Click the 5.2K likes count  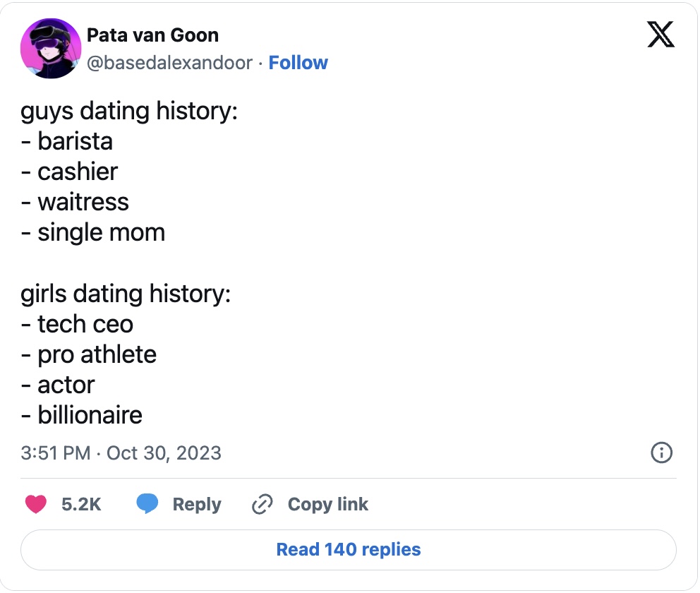pyautogui.click(x=81, y=504)
